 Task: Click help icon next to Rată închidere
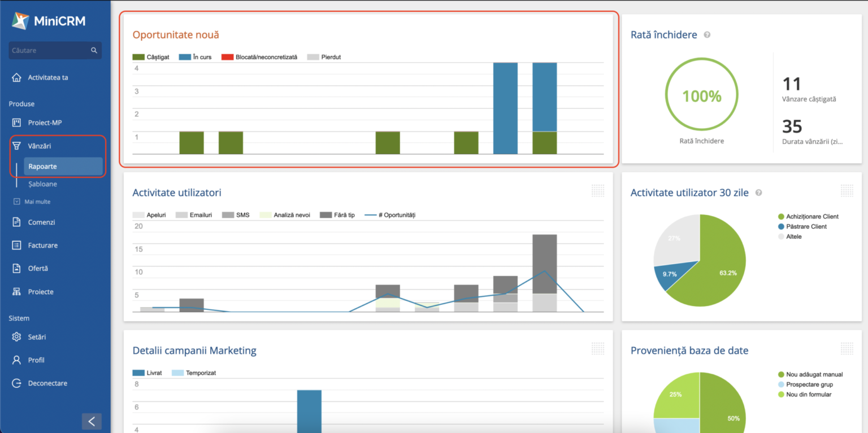(x=707, y=35)
